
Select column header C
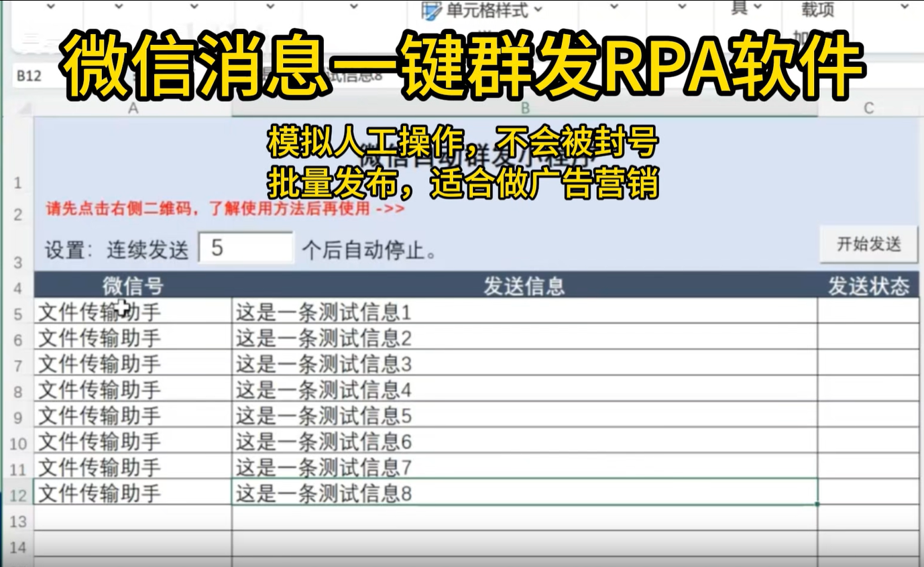pyautogui.click(x=870, y=107)
